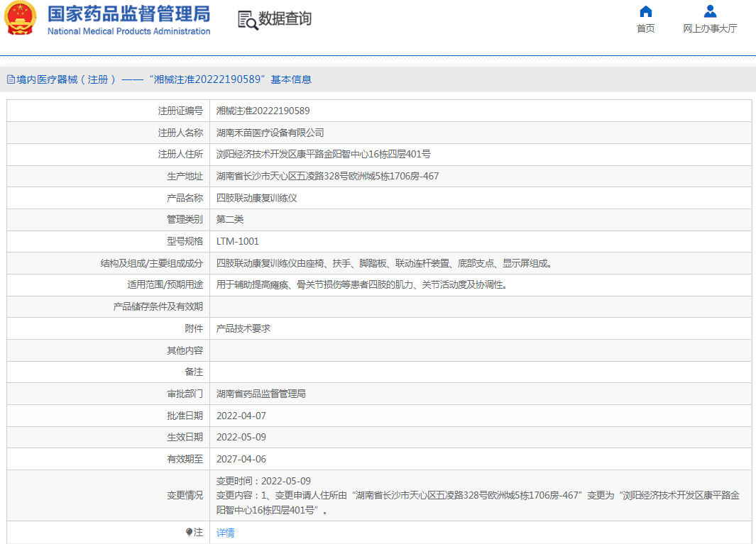Click the model value LTM-1001
The width and height of the screenshot is (756, 544).
[x=238, y=241]
